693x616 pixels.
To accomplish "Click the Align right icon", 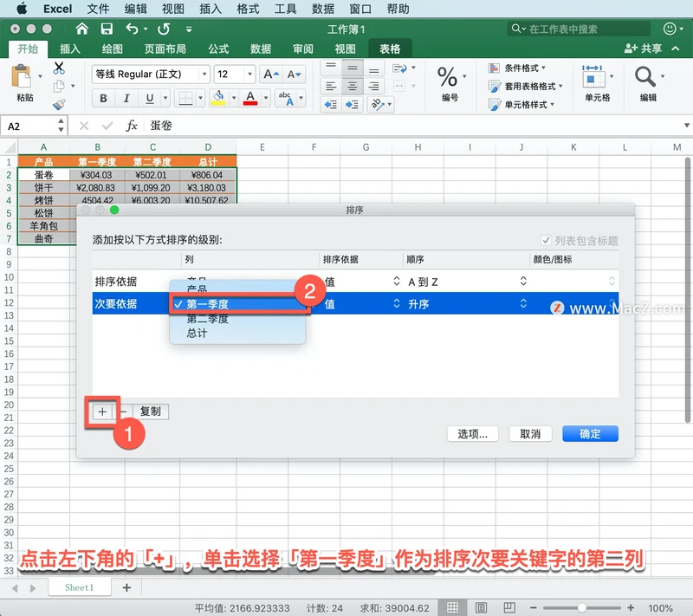I will click(x=374, y=86).
